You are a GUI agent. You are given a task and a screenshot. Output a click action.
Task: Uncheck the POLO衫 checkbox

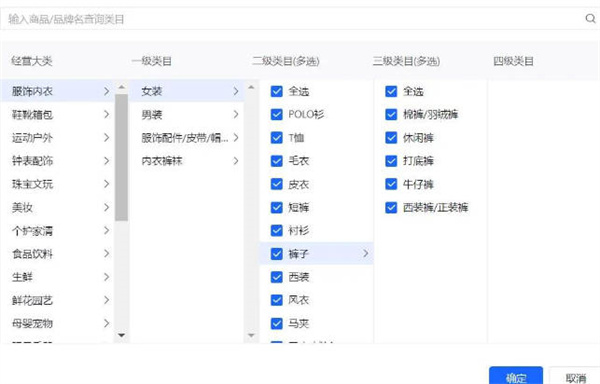click(x=276, y=114)
